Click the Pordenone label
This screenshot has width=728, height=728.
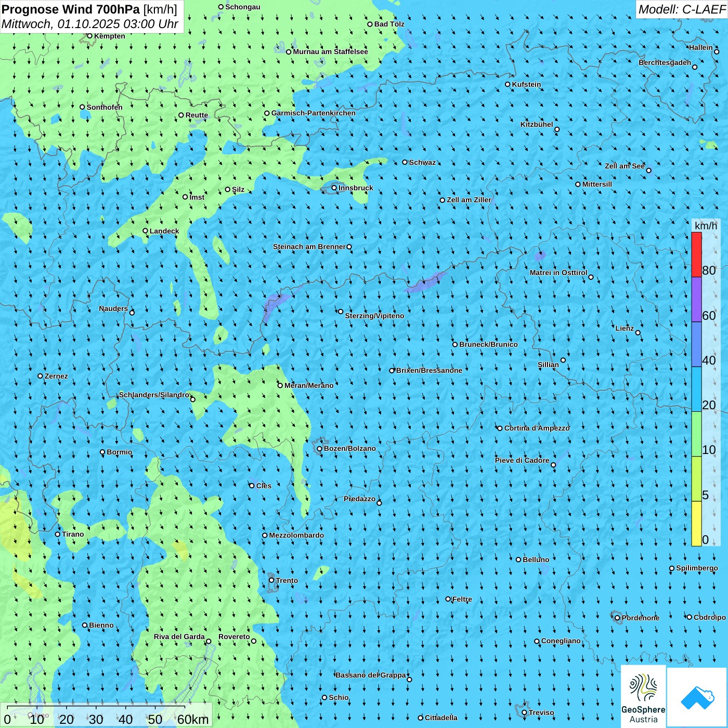coord(641,618)
